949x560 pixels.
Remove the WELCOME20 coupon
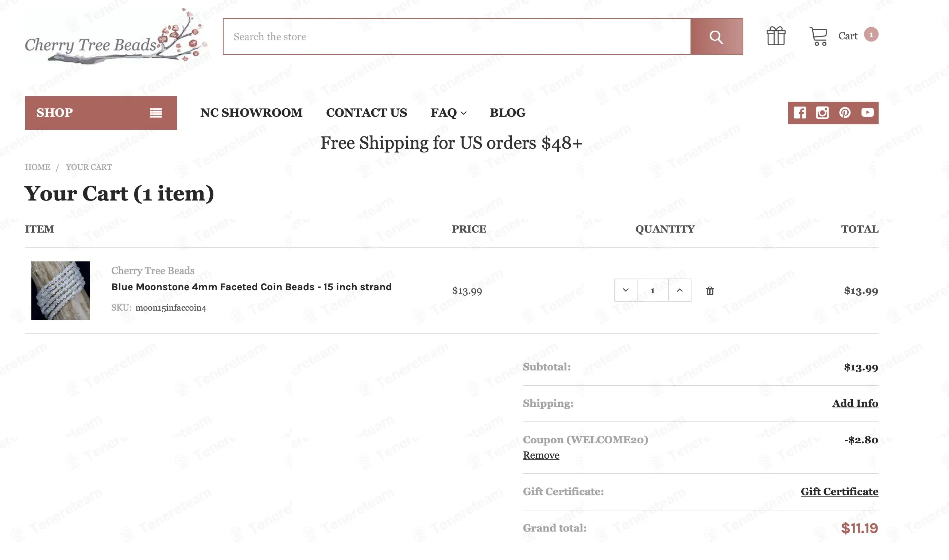coord(541,455)
